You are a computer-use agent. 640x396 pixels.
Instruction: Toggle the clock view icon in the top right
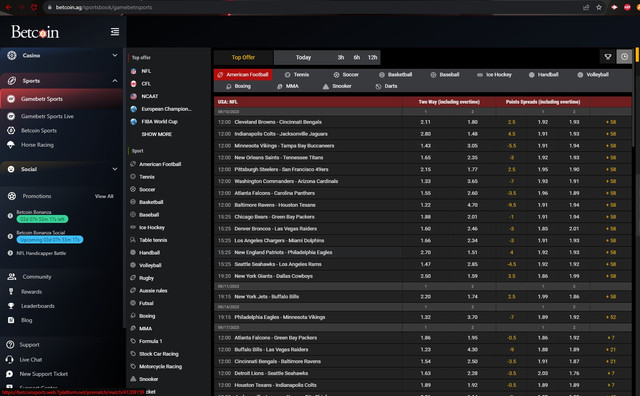coord(624,57)
